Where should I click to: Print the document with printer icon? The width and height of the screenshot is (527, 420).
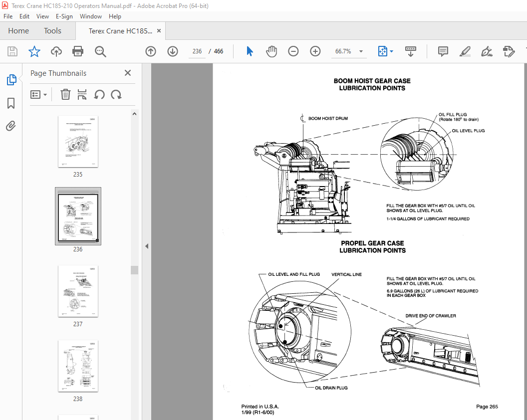pos(78,51)
